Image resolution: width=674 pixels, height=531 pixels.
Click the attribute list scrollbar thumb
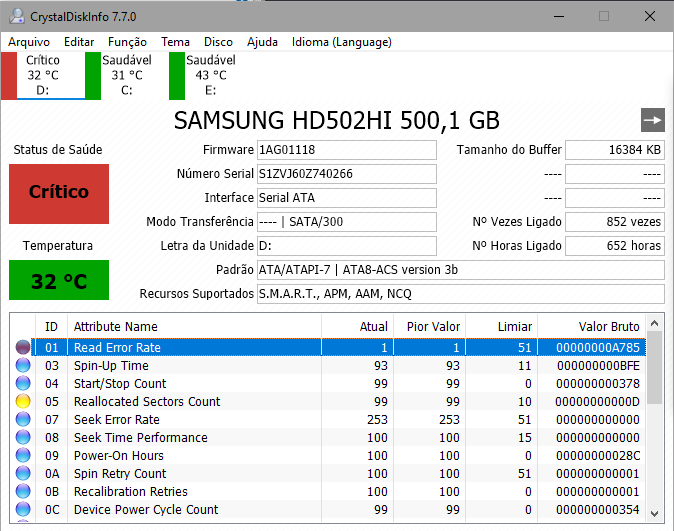click(x=655, y=368)
